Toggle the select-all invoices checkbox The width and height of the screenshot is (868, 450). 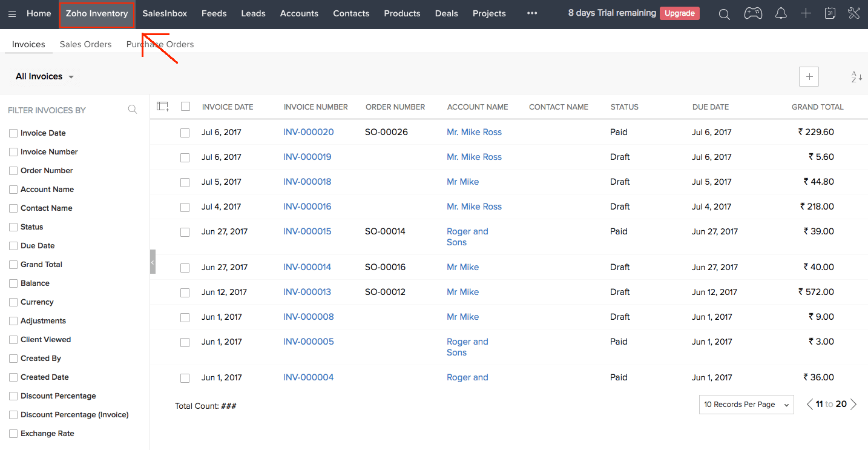click(185, 107)
